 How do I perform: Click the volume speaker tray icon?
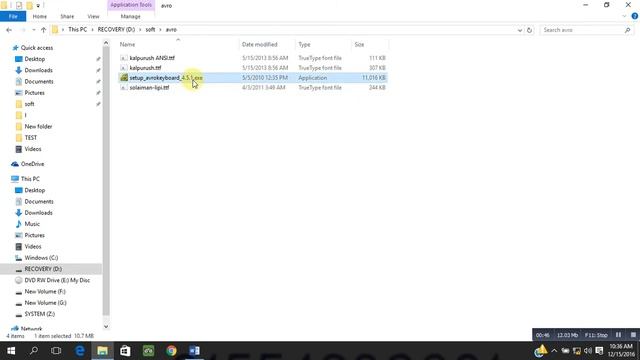[588, 351]
